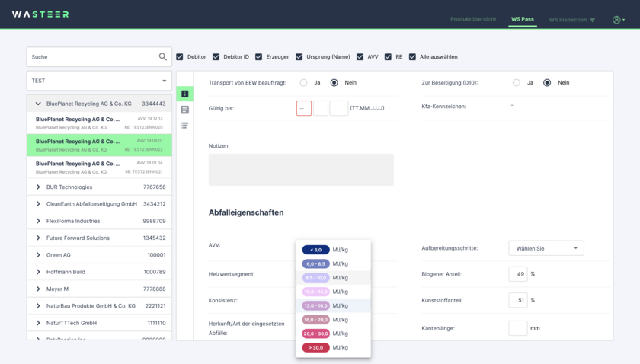The height and width of the screenshot is (364, 640).
Task: Expand the Hoffmann Build group
Action: [38, 272]
